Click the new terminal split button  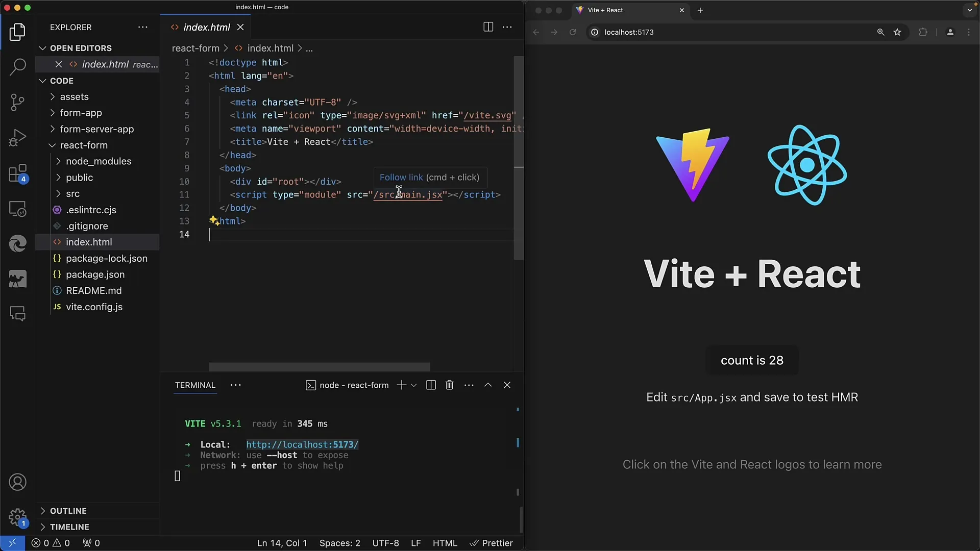click(x=431, y=385)
